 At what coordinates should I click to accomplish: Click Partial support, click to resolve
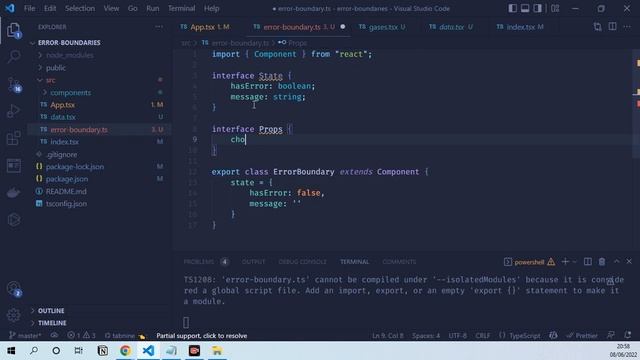coord(202,336)
